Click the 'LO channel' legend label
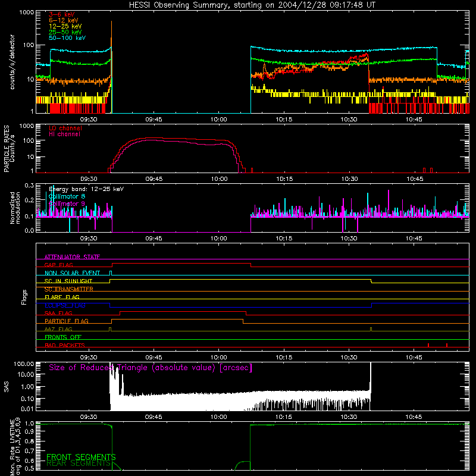 (65, 128)
